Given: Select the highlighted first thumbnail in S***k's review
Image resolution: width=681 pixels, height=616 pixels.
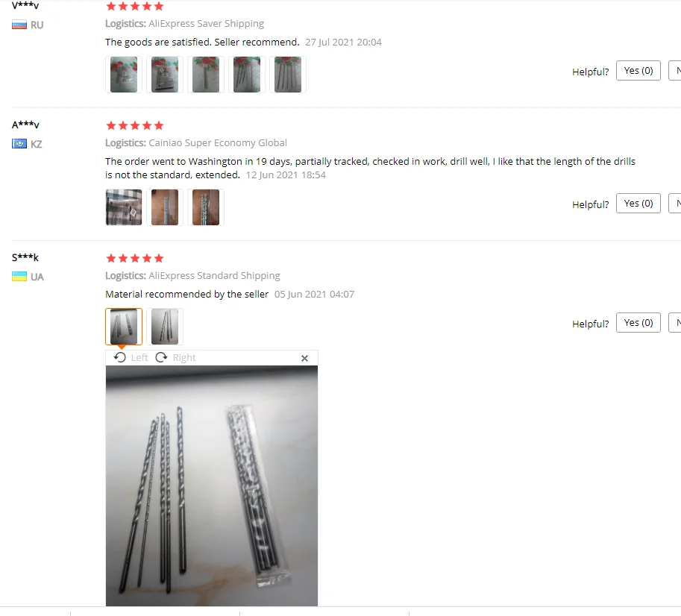Looking at the screenshot, I should coord(124,327).
